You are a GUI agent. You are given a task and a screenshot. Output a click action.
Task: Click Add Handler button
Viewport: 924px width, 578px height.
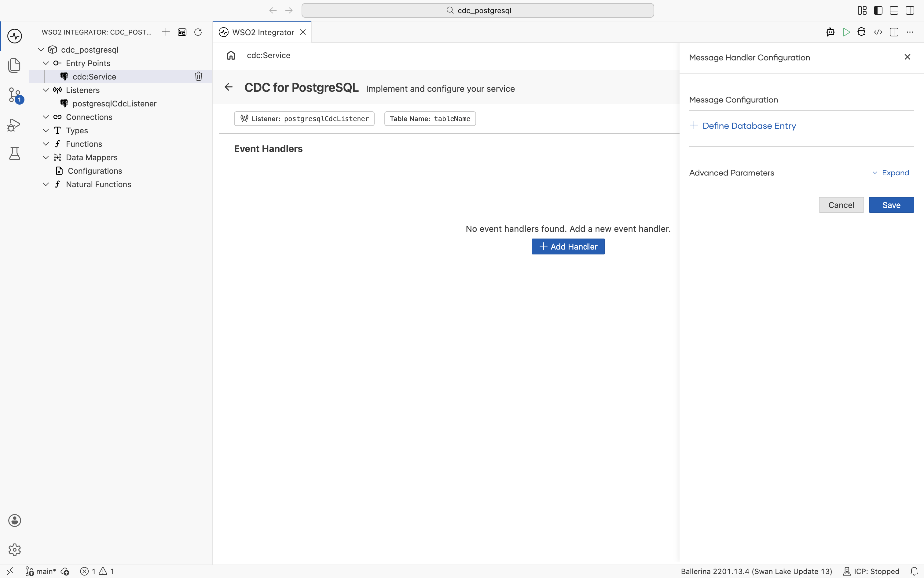(568, 246)
